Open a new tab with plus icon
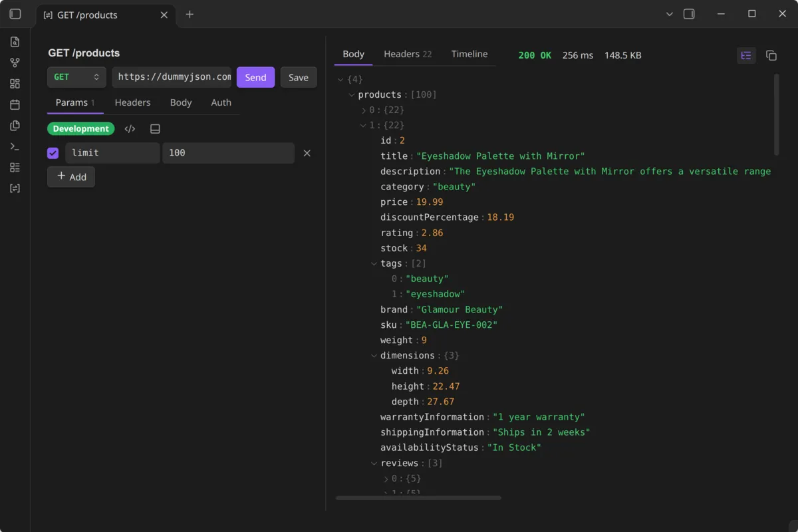The height and width of the screenshot is (532, 798). tap(190, 14)
